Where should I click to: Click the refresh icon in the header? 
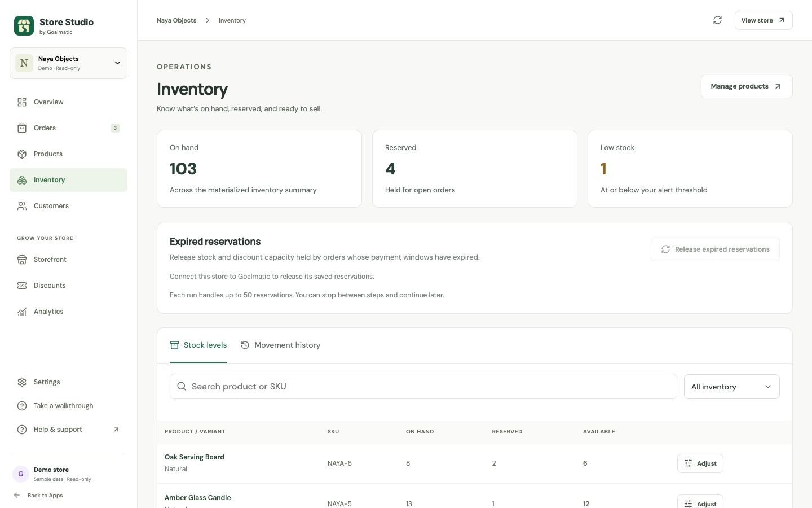click(717, 20)
